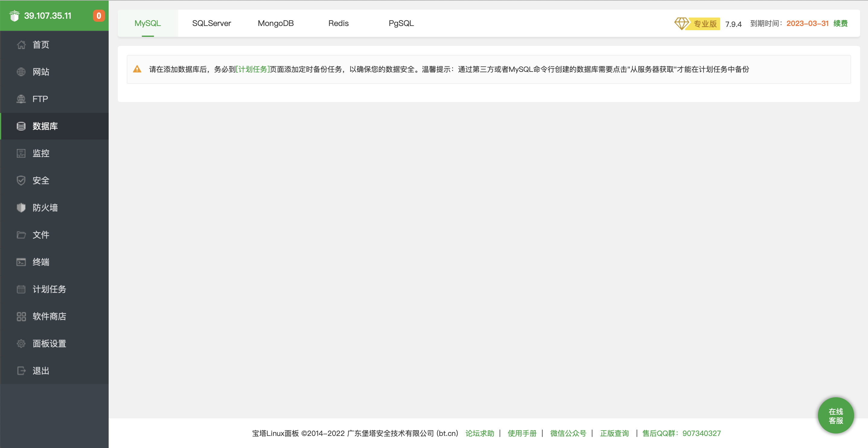Switch to the PgSQL tab
This screenshot has height=448, width=868.
click(x=401, y=23)
